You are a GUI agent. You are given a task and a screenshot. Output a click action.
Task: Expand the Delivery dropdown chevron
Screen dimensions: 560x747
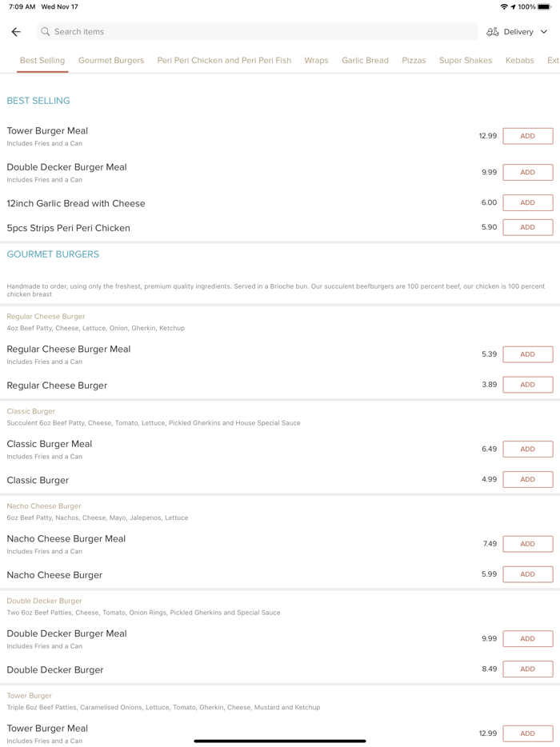pyautogui.click(x=544, y=32)
